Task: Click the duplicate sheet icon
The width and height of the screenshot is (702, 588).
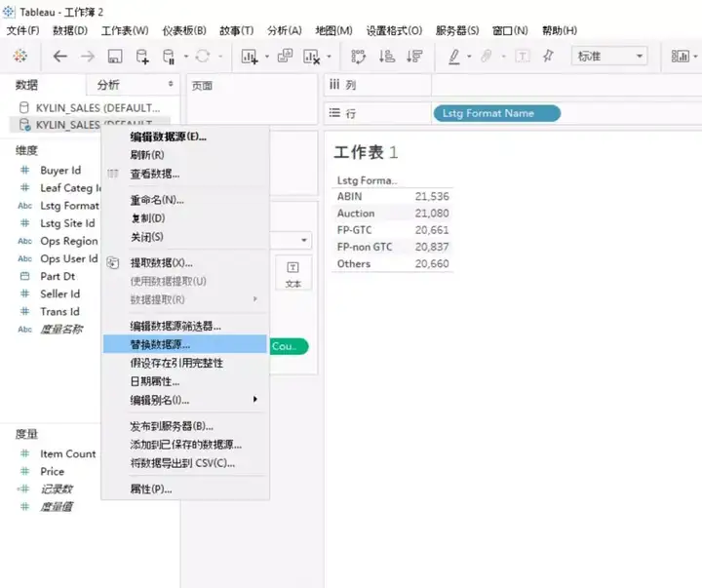Action: coord(285,56)
